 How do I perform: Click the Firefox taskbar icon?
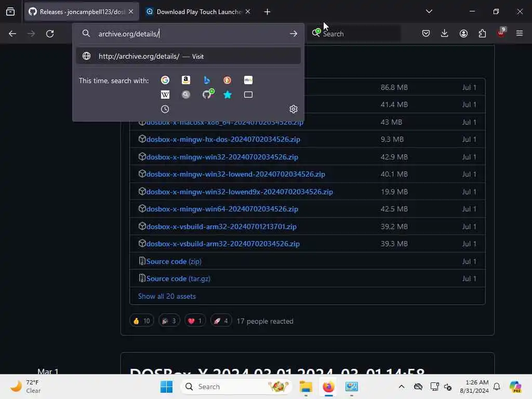(328, 387)
